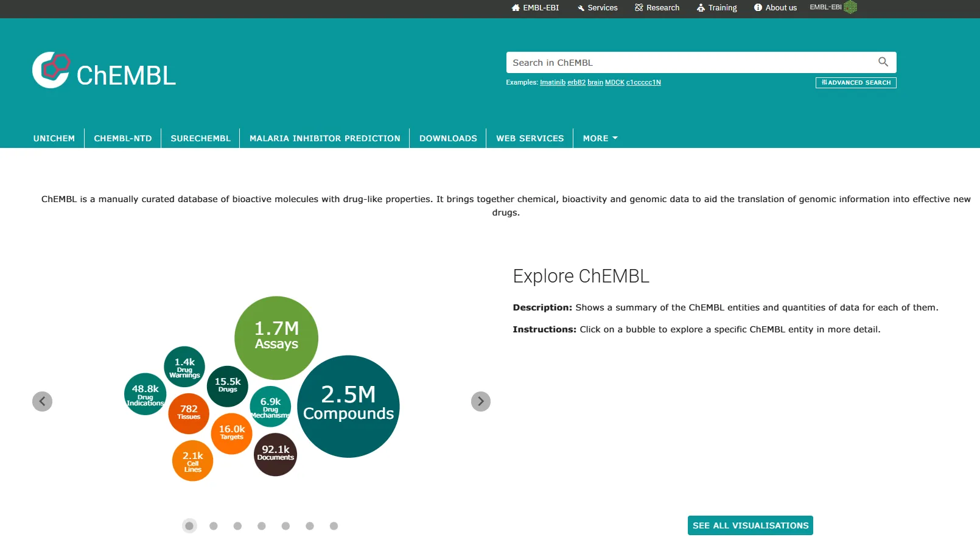The height and width of the screenshot is (540, 980).
Task: Open the Services menu in top bar
Action: [x=597, y=8]
